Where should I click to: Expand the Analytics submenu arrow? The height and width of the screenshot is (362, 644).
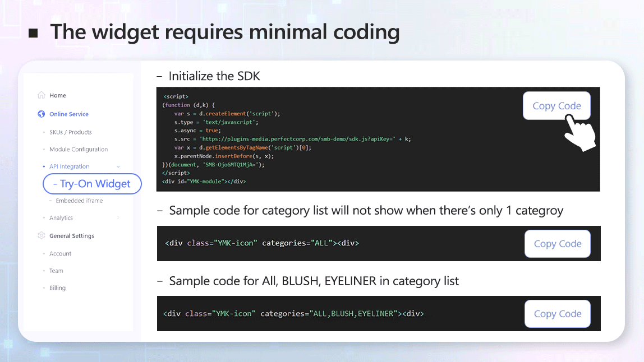point(118,218)
